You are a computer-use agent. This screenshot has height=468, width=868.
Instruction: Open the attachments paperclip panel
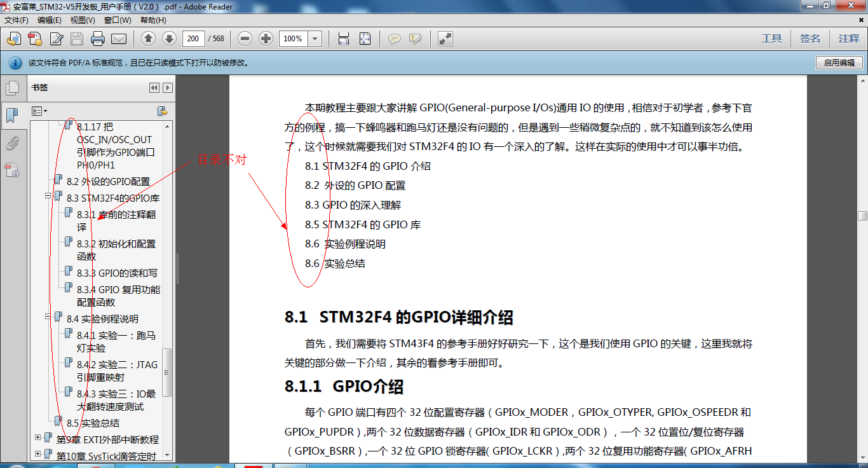[12, 143]
